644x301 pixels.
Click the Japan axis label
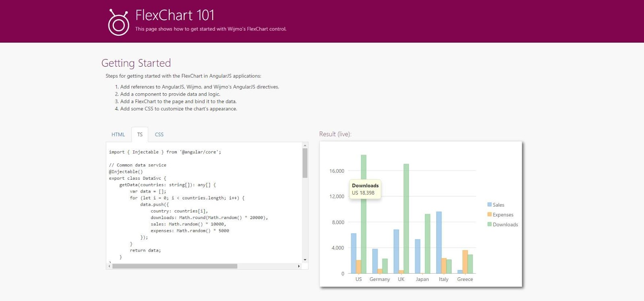pos(422,279)
